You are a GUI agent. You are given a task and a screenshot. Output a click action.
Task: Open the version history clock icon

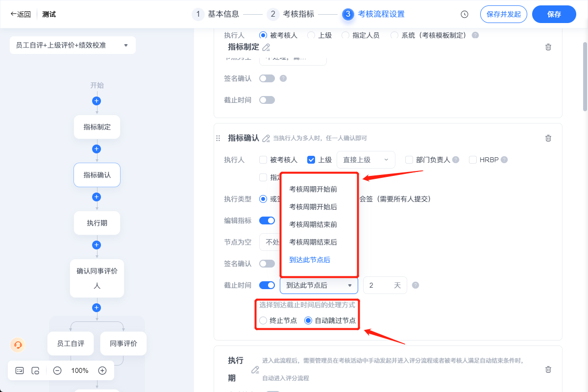(x=464, y=14)
